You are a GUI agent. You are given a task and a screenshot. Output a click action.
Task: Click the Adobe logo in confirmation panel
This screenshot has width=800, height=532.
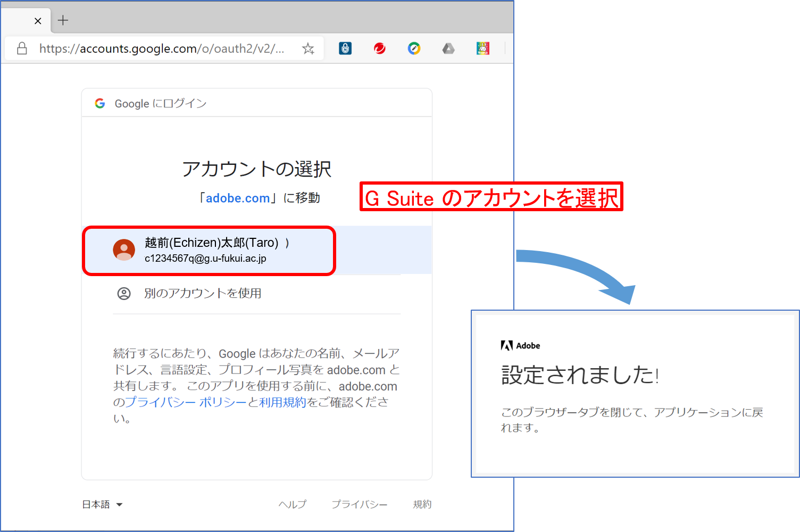tap(520, 346)
